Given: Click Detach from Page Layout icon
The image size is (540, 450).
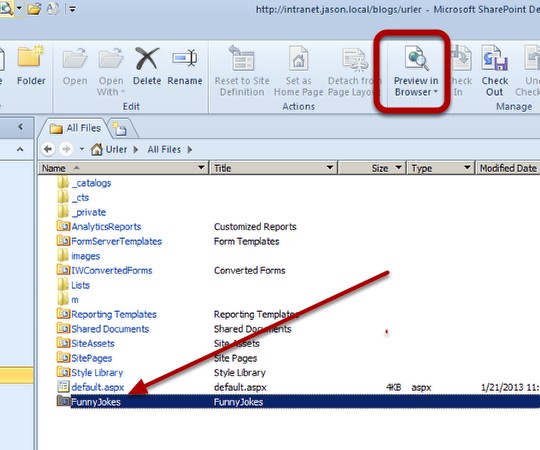Looking at the screenshot, I should coord(355,59).
